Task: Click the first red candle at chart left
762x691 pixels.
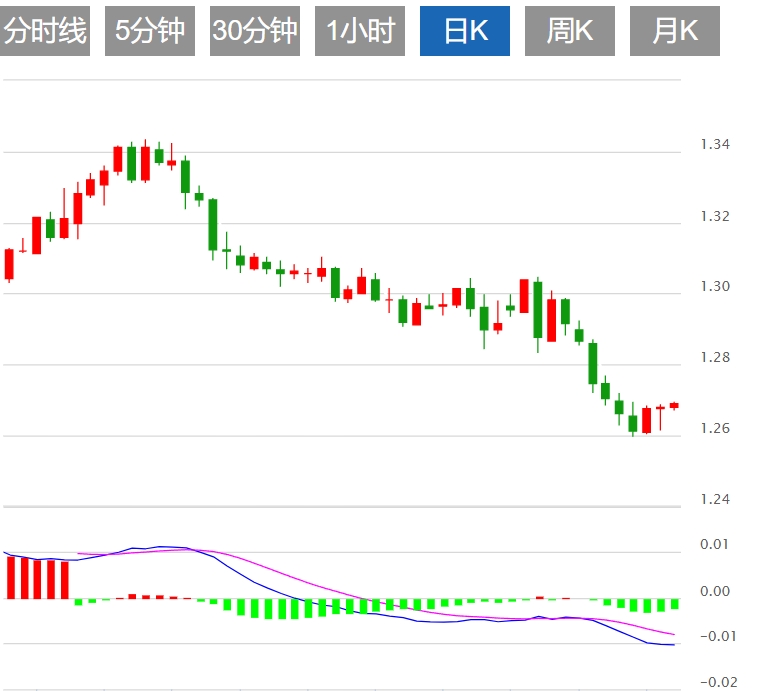Action: [9, 264]
